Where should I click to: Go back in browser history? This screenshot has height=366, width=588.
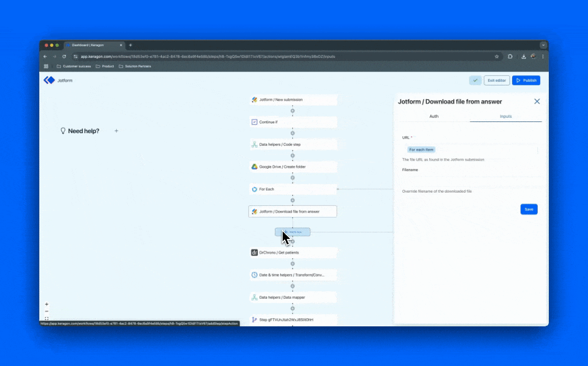(45, 56)
